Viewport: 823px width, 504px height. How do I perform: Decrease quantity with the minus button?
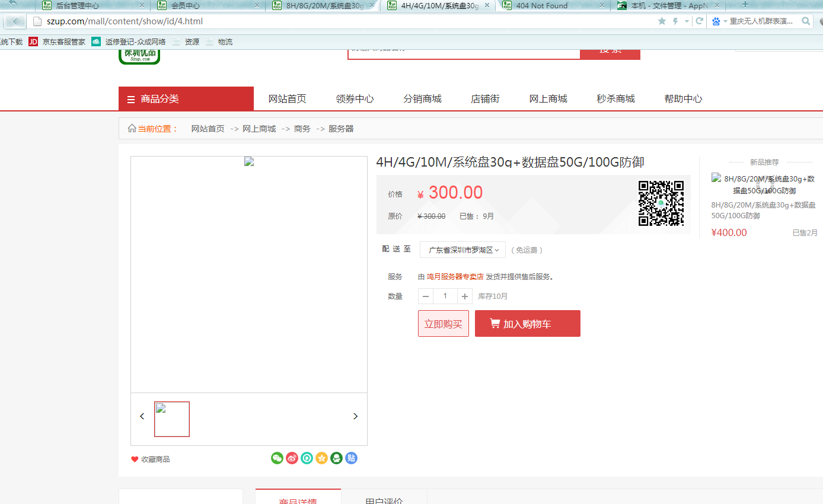click(426, 296)
